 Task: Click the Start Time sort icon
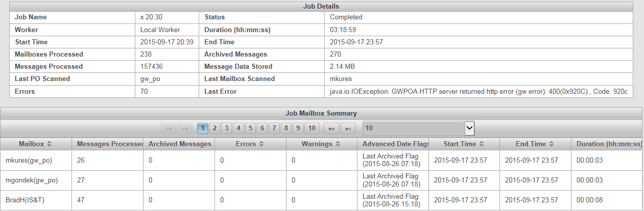pos(481,144)
